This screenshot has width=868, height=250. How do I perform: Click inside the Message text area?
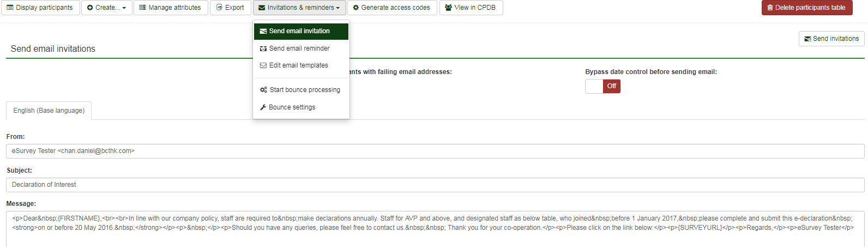(x=435, y=229)
